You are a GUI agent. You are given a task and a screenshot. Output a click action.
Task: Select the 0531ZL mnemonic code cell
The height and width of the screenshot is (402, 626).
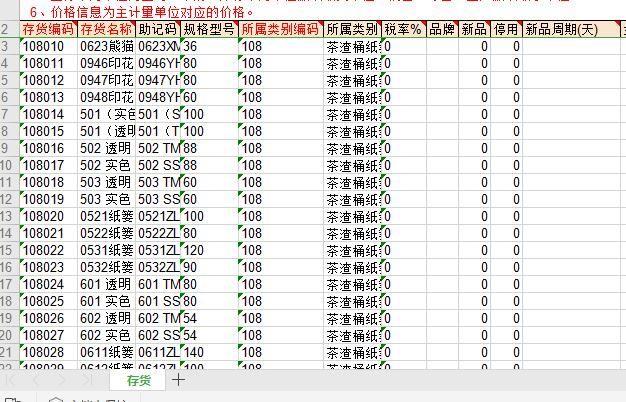158,250
